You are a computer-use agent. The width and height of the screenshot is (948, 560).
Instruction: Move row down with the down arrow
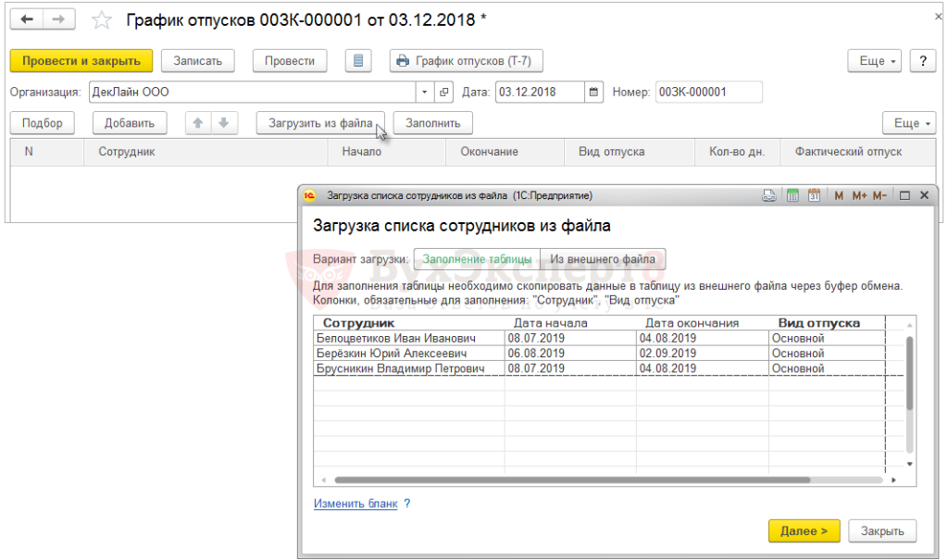point(224,123)
